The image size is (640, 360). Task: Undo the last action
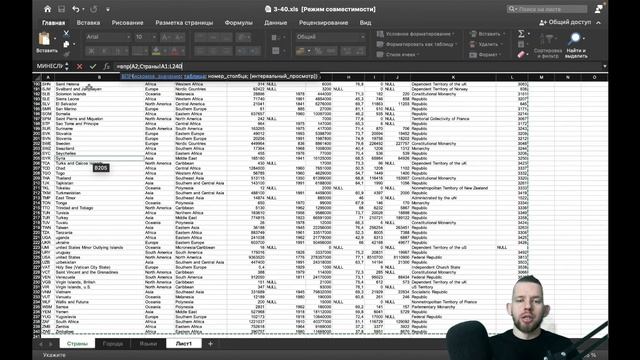point(76,9)
